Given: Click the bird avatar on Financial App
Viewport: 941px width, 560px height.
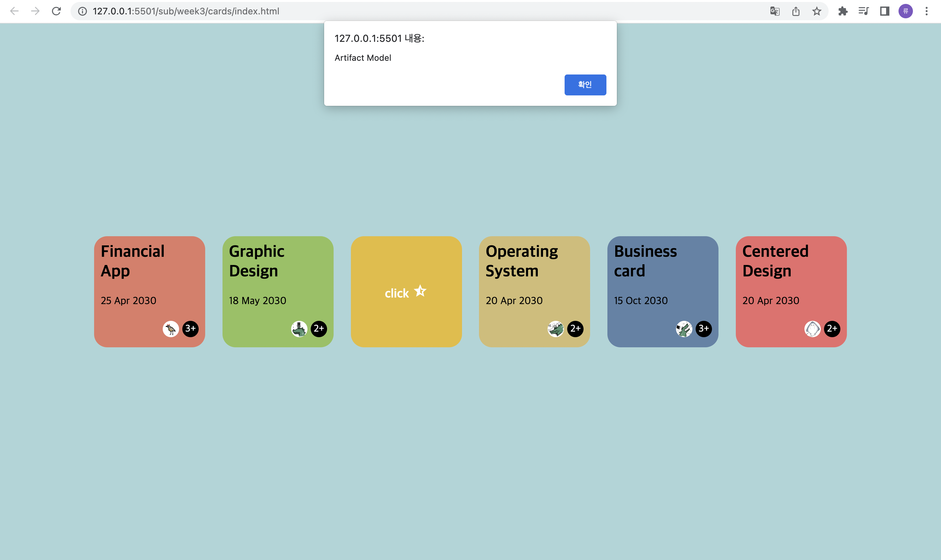Looking at the screenshot, I should pyautogui.click(x=171, y=329).
